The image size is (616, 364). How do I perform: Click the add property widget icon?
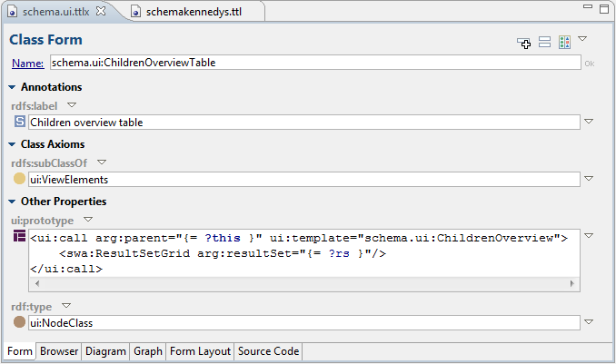point(524,43)
